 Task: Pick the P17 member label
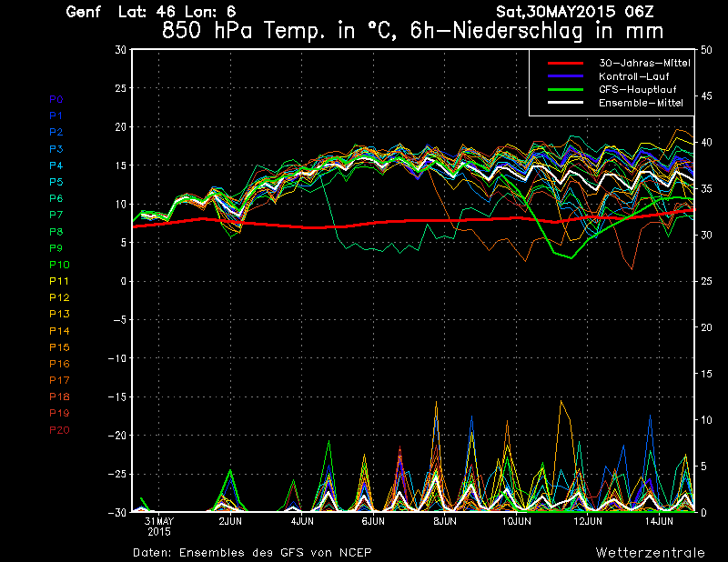pyautogui.click(x=59, y=380)
